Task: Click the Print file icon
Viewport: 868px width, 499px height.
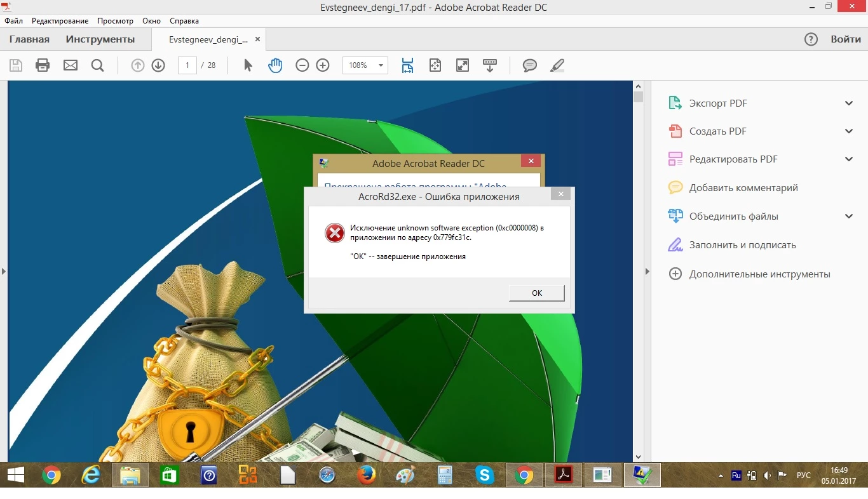Action: point(43,65)
